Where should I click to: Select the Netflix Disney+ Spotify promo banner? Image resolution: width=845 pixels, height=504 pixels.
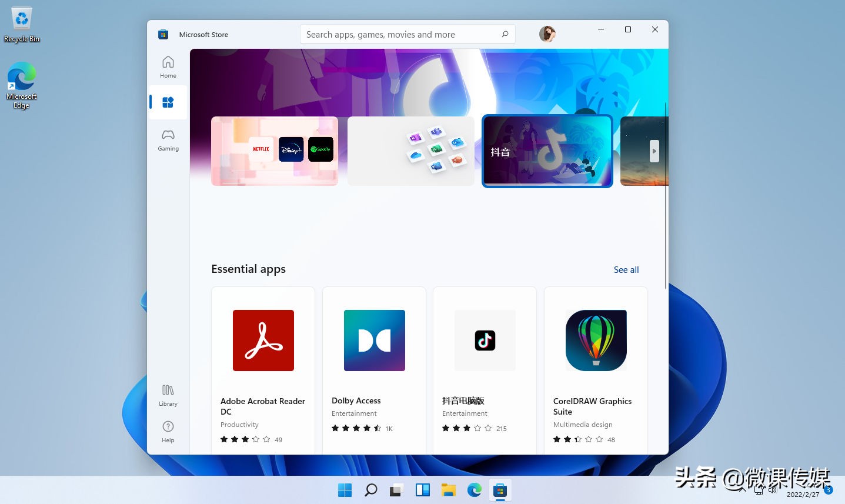click(x=274, y=151)
